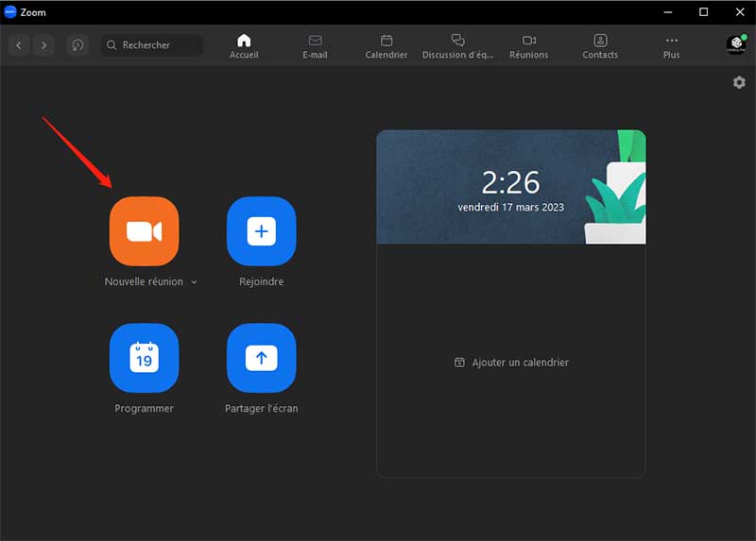Click the history clock icon in toolbar
Image resolution: width=756 pixels, height=541 pixels.
[77, 45]
